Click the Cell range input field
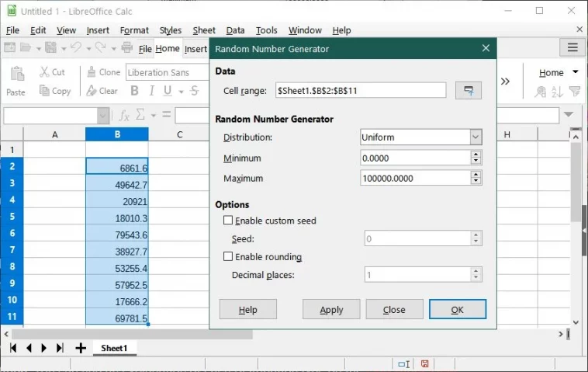 (x=361, y=90)
